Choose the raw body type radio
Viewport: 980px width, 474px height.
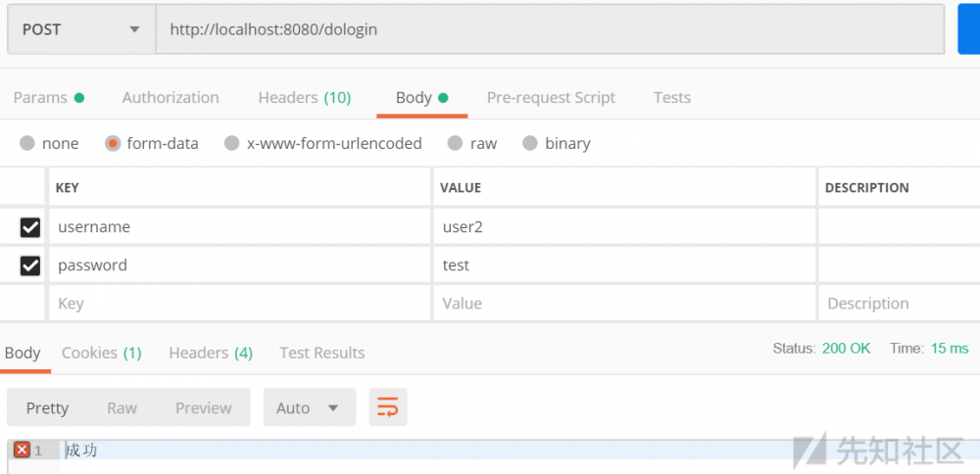click(455, 143)
